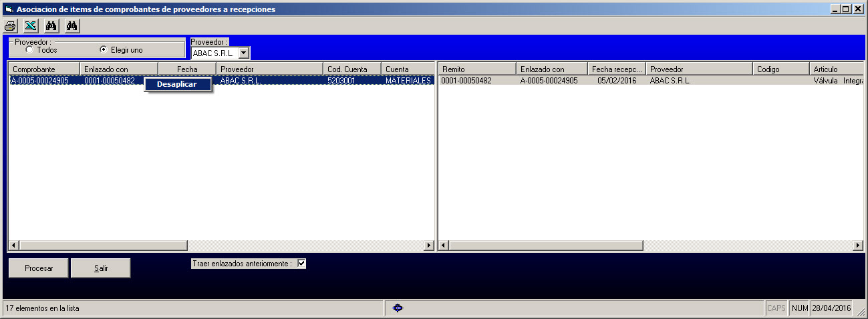Select the Todos radio button
Screen dimensions: 868x319
point(29,49)
